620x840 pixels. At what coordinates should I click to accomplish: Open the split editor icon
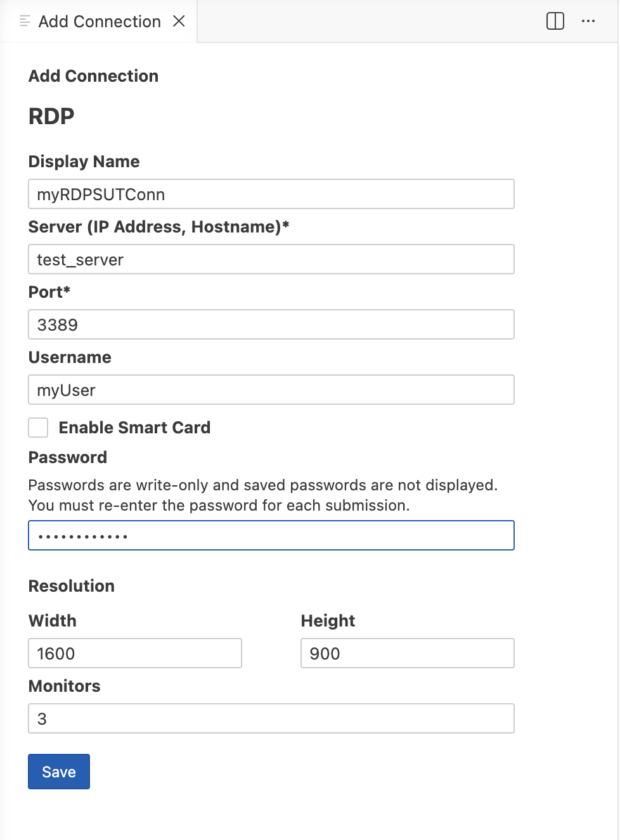click(555, 21)
